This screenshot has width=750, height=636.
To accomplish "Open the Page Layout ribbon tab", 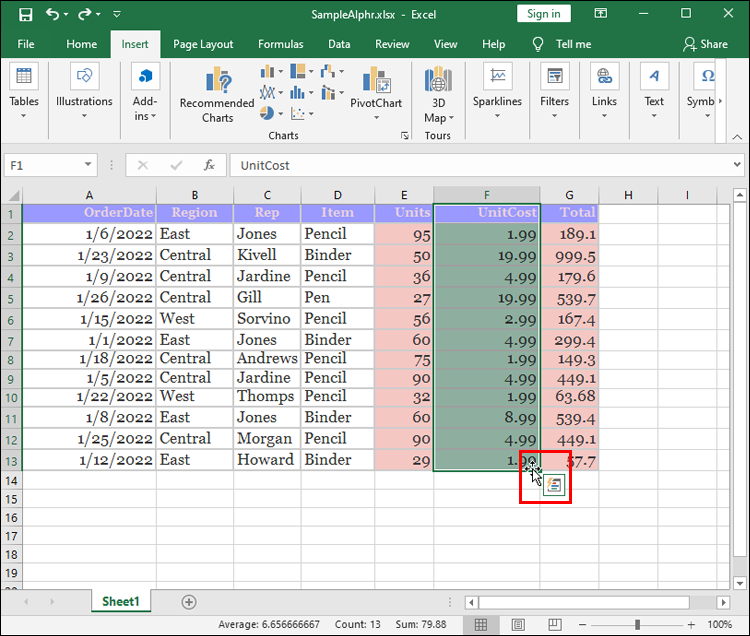I will (x=203, y=44).
